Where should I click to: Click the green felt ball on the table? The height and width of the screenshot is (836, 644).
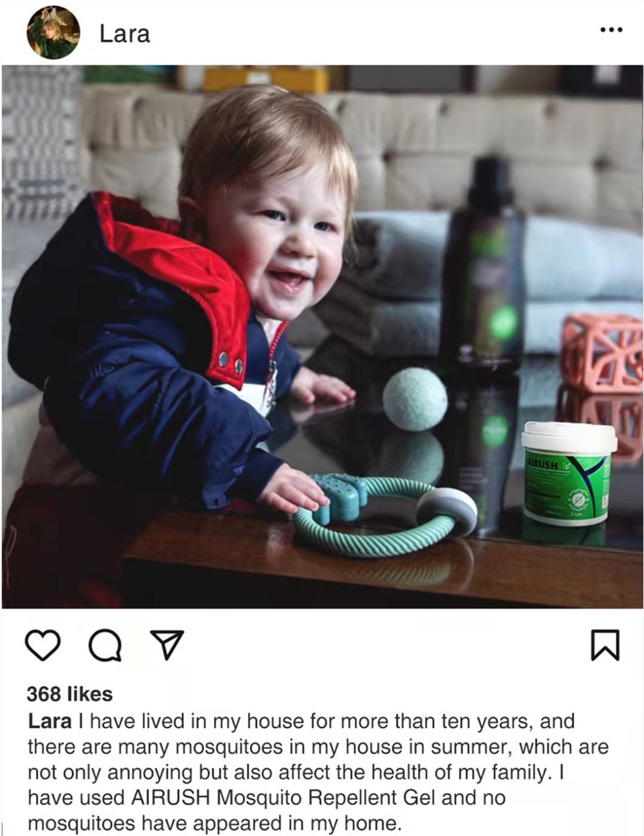(x=415, y=399)
